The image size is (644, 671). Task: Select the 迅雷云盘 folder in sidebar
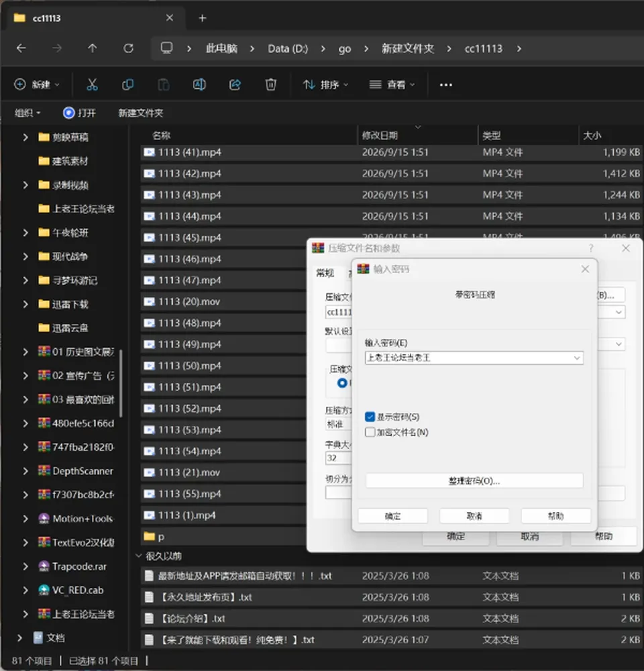[x=70, y=328]
